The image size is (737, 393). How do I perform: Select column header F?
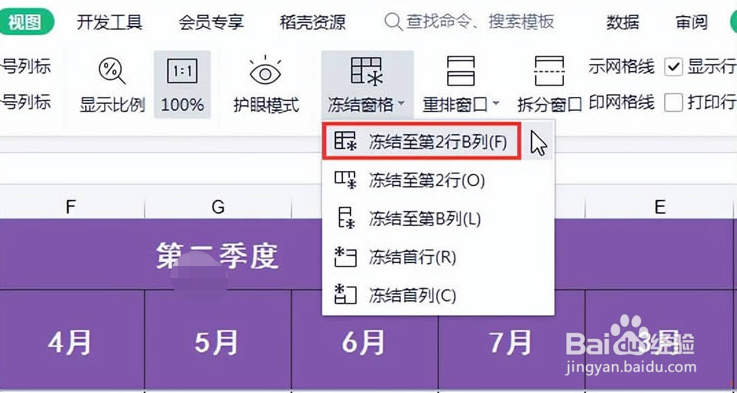71,207
